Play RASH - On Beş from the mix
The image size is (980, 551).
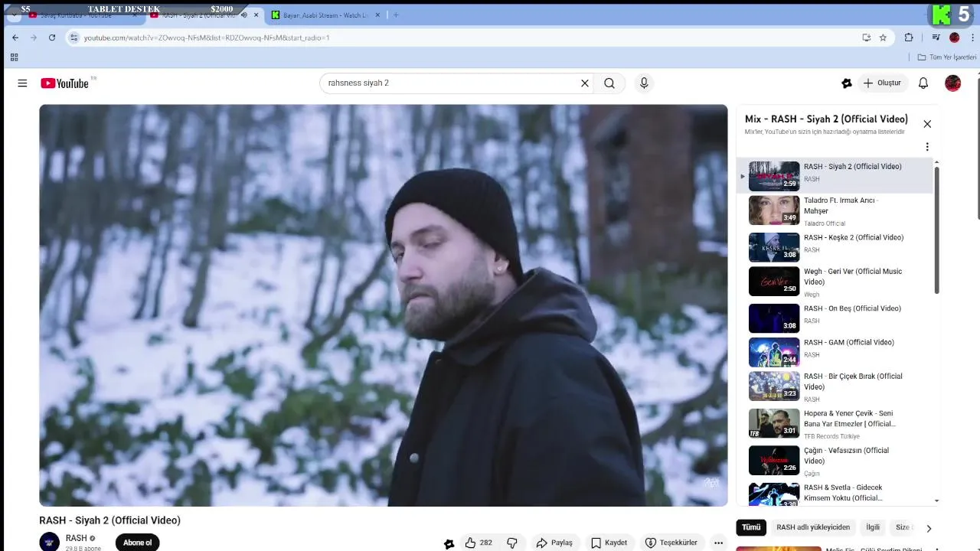click(835, 318)
